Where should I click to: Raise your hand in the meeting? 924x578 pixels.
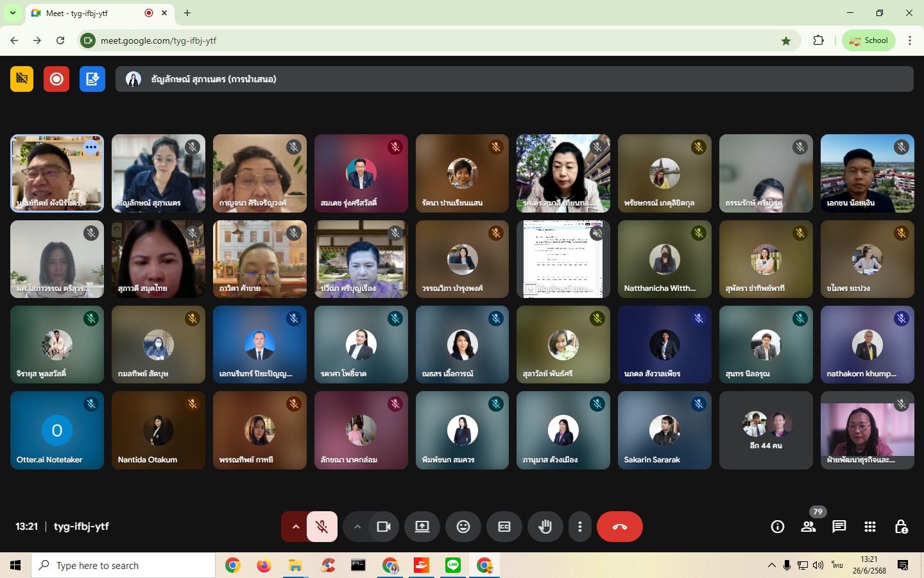545,527
